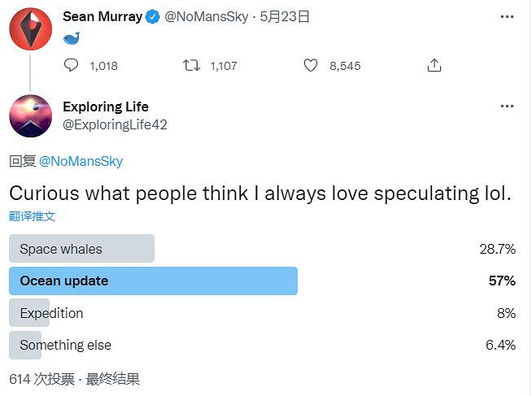532x396 pixels.
Task: Like the tweet with the heart icon
Action: point(310,65)
